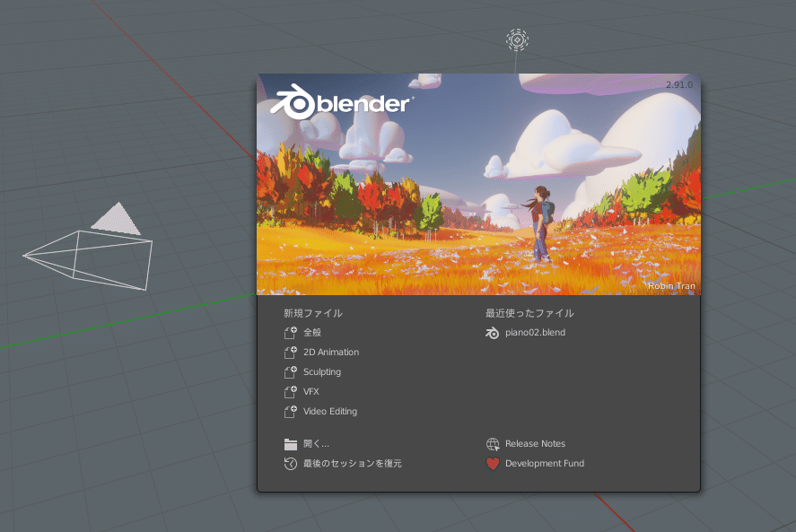
Task: Click the globe icon beside Release Notes
Action: (493, 444)
